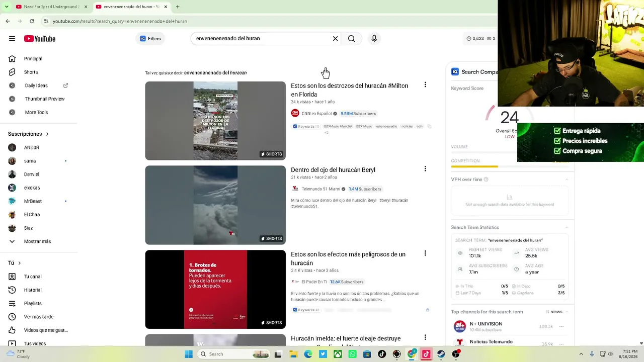
Task: Show hidden system tray icons
Action: click(x=581, y=354)
